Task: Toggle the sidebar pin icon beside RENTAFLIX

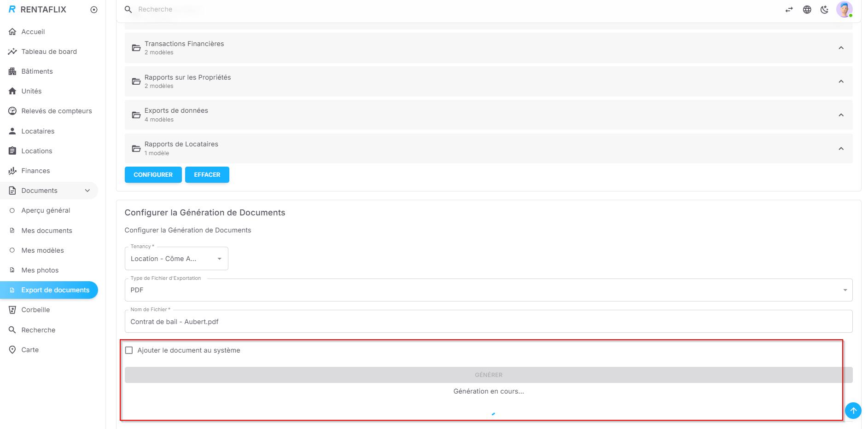Action: pyautogui.click(x=94, y=10)
